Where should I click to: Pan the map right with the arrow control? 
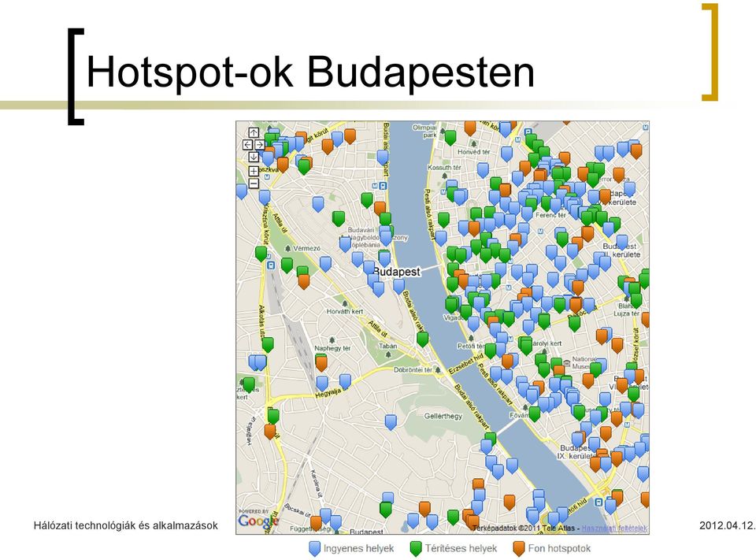tap(259, 145)
